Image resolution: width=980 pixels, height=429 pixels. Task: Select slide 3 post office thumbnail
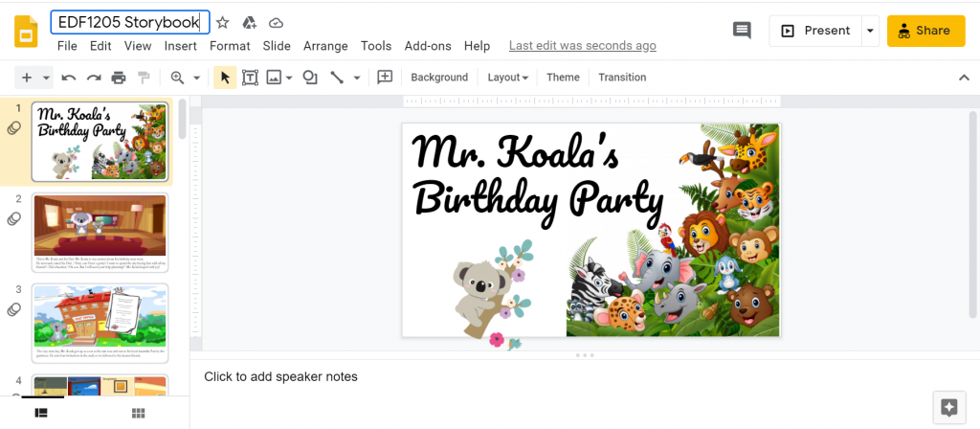pyautogui.click(x=100, y=323)
